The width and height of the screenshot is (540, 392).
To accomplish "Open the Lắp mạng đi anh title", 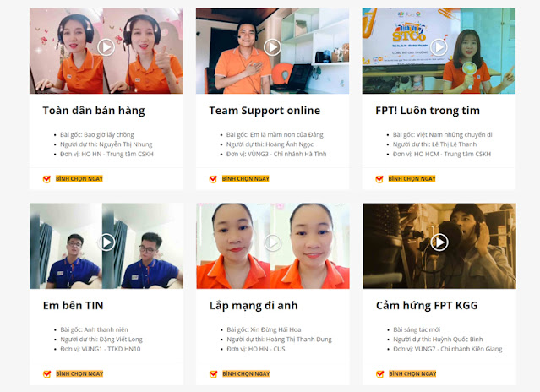I will click(254, 306).
